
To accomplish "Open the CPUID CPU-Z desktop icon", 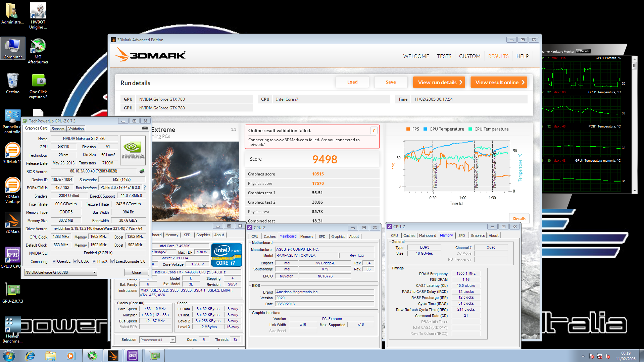I will (x=12, y=258).
